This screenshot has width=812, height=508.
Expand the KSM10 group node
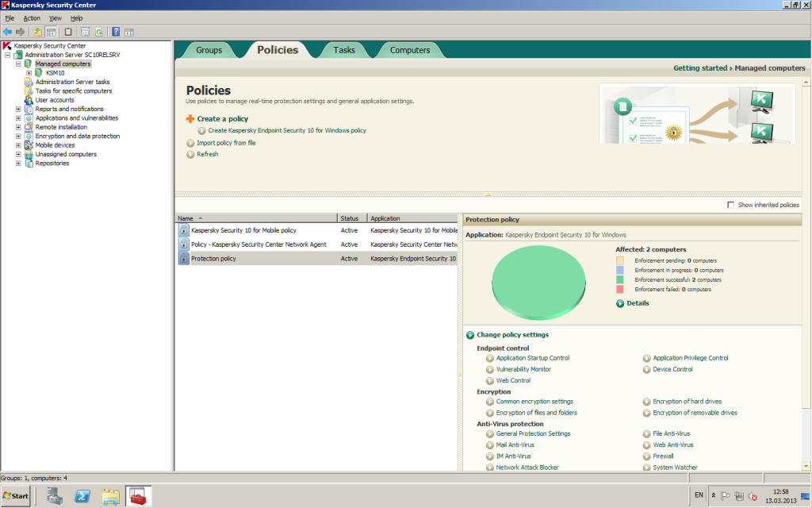[29, 73]
